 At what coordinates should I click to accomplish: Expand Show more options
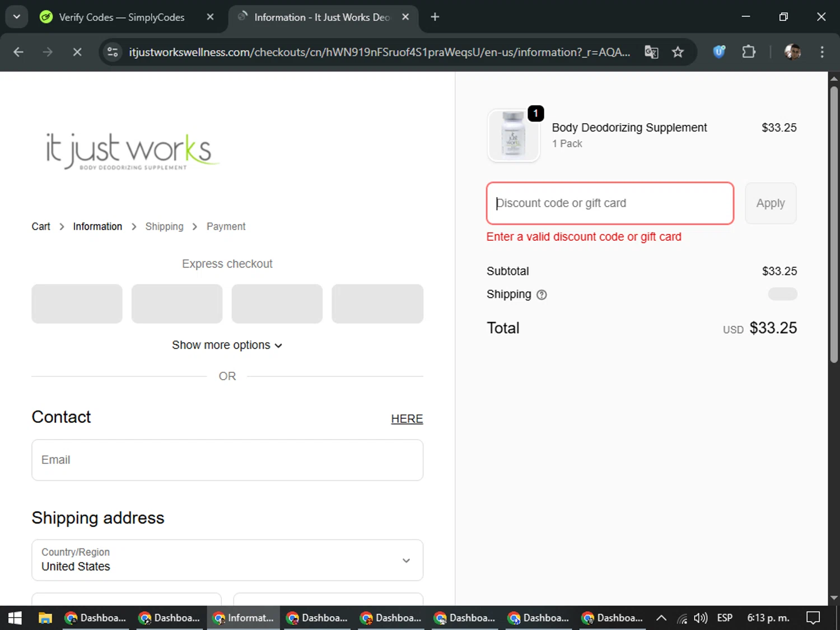pos(227,345)
